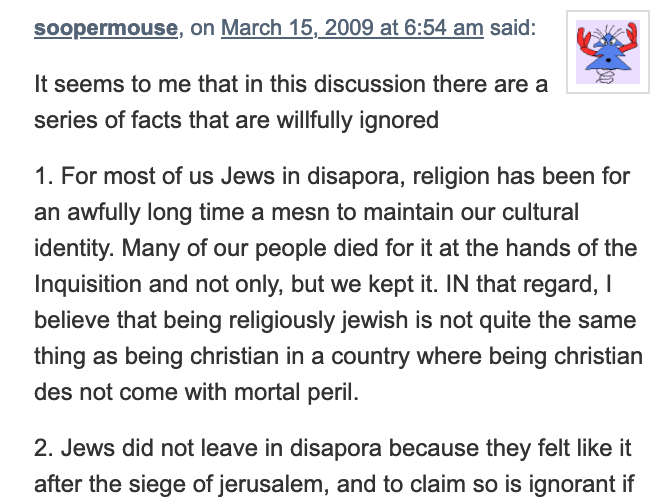The height and width of the screenshot is (504, 672).
Task: Click the word "jerusalem" in point two
Action: (x=273, y=485)
